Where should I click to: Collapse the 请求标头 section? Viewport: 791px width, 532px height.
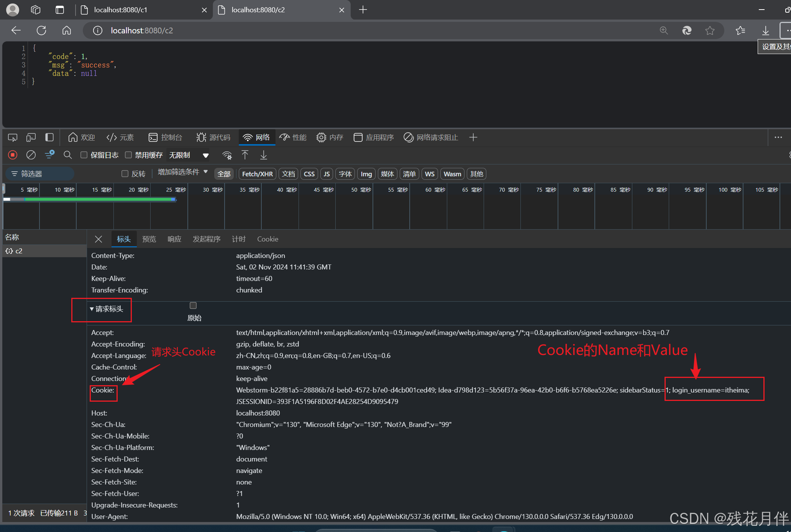tap(107, 309)
